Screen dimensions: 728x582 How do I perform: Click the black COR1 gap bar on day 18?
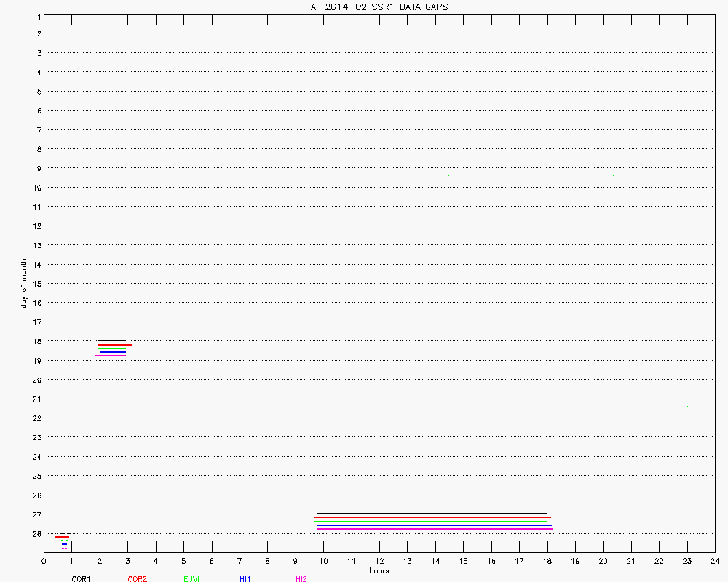click(111, 340)
